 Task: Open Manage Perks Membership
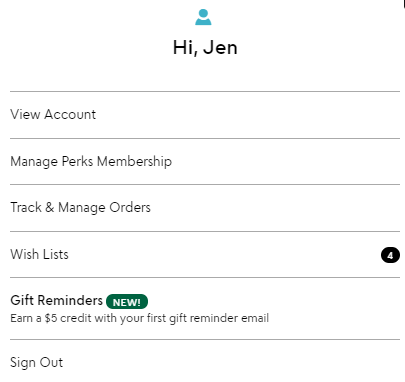205,161
